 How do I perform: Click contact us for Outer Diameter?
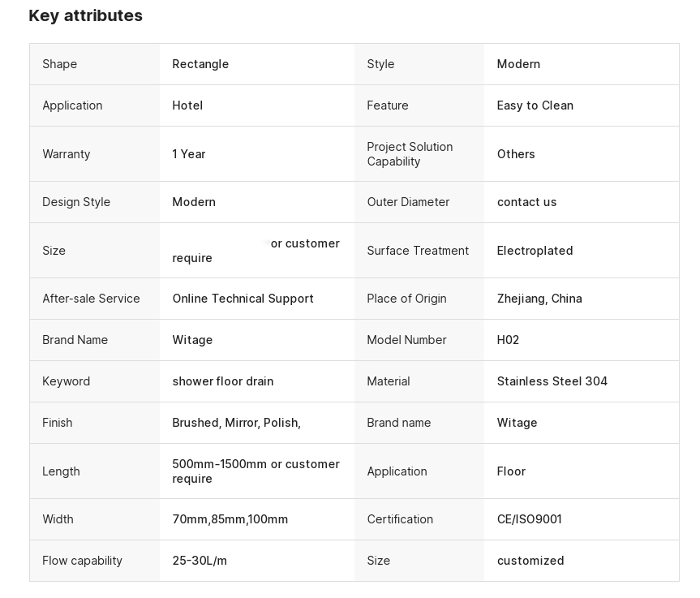pyautogui.click(x=526, y=202)
